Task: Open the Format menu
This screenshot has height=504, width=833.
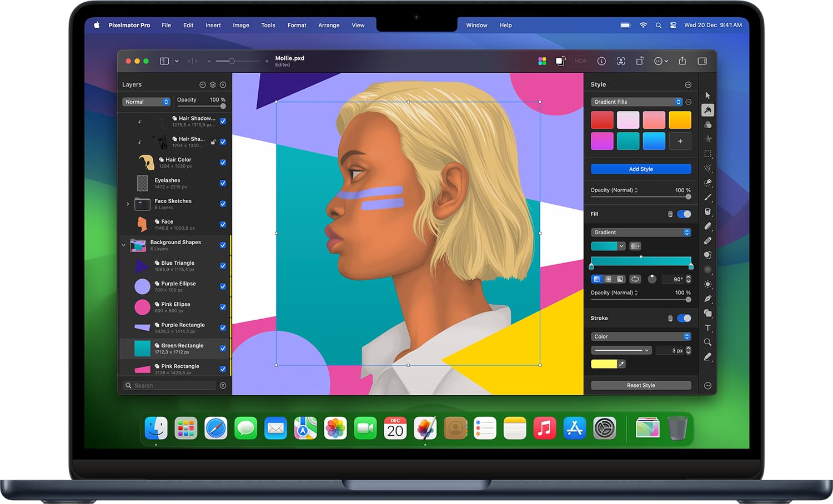Action: tap(297, 25)
